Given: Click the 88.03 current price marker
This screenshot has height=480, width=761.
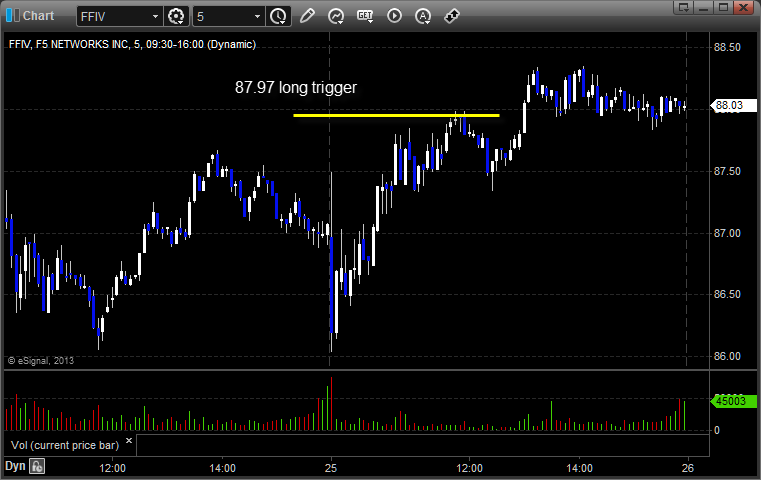Looking at the screenshot, I should pyautogui.click(x=733, y=105).
